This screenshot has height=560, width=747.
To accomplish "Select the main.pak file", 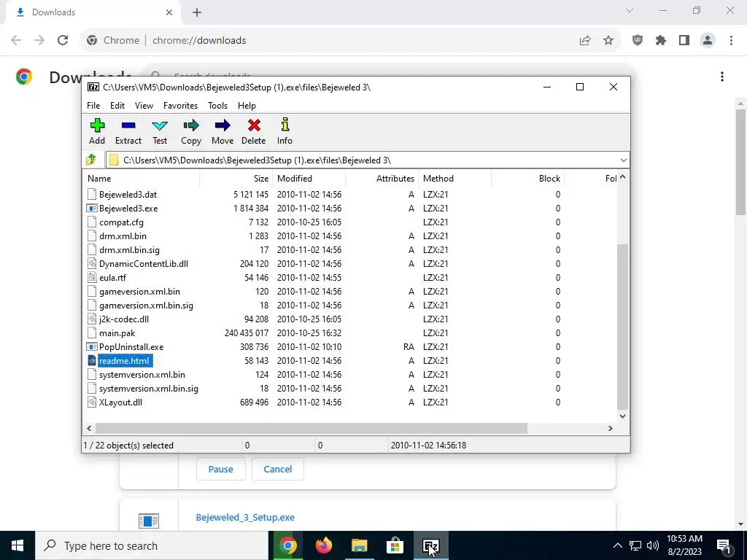I will [117, 332].
